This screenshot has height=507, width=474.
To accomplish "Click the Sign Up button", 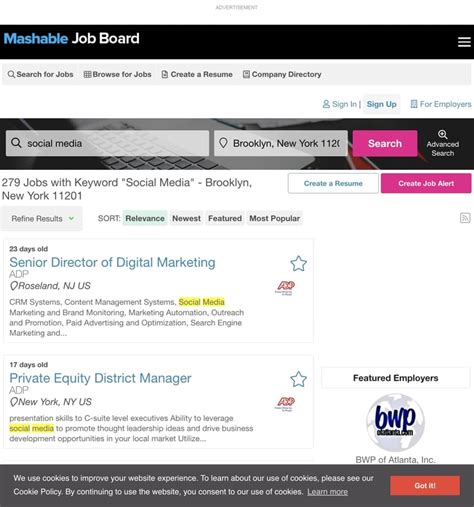I will point(381,104).
